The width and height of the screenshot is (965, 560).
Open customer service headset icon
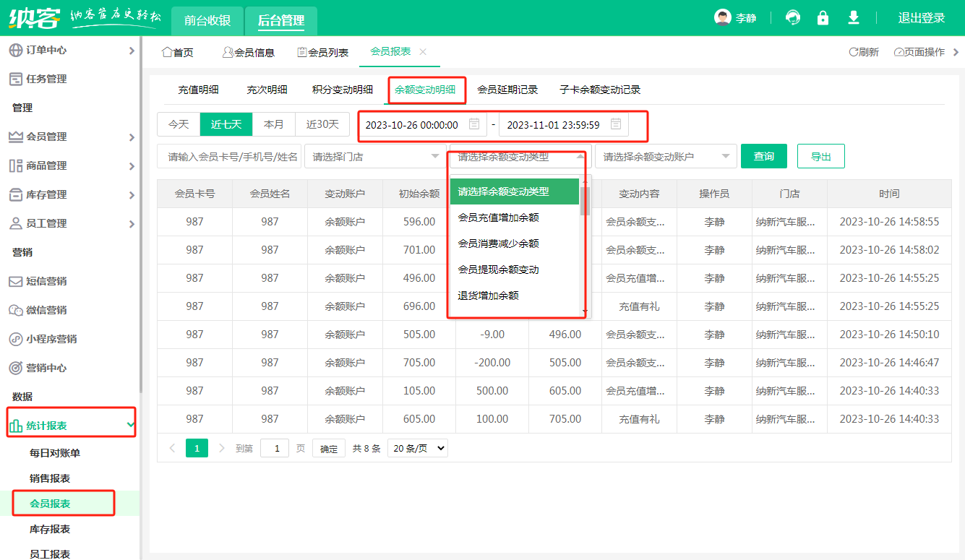[x=792, y=17]
